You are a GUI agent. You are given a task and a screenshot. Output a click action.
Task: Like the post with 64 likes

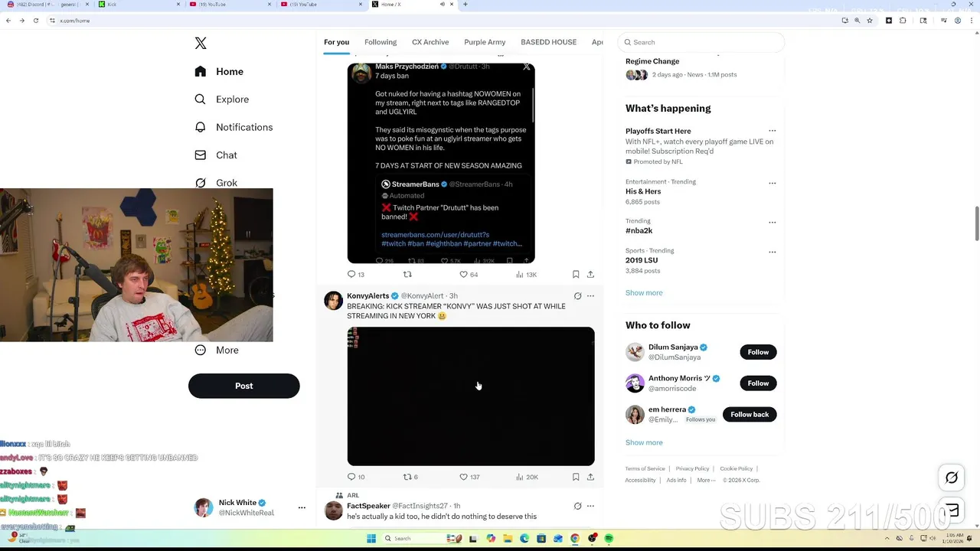(469, 274)
